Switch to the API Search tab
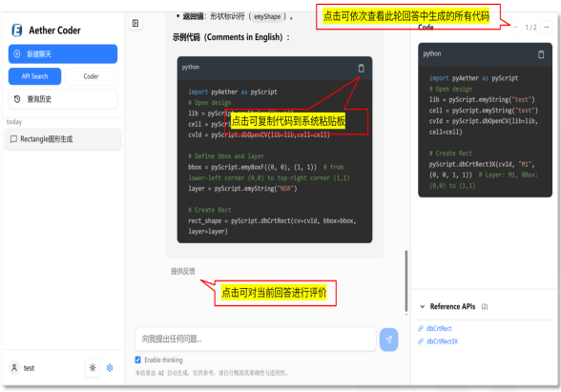 coord(34,76)
